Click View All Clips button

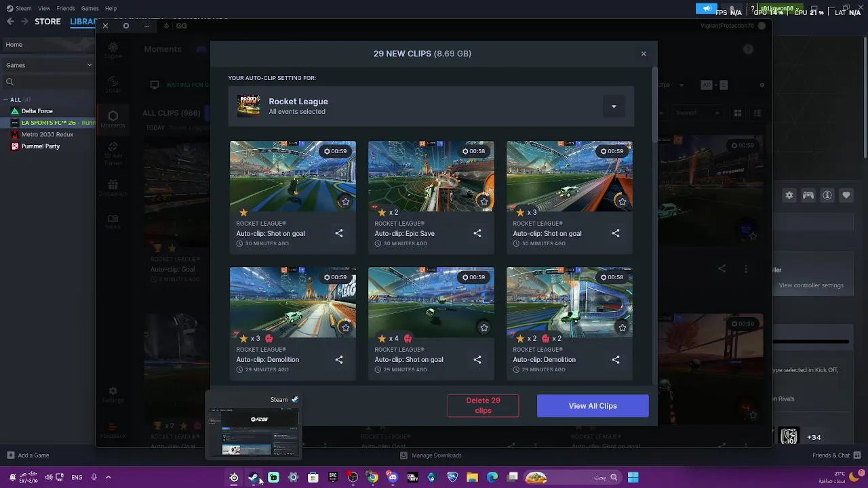[593, 406]
